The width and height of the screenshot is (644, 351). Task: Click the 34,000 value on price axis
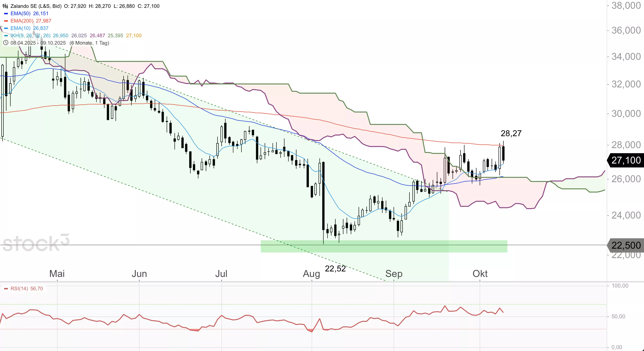coord(626,57)
